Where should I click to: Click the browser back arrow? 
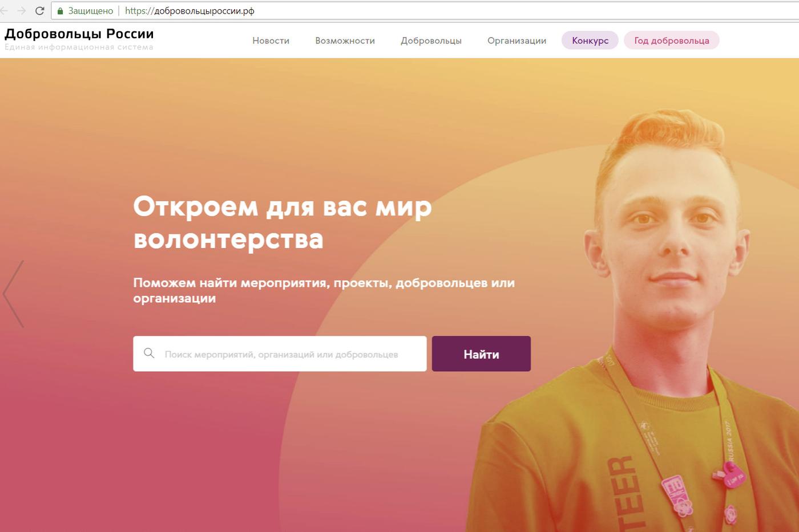pos(3,11)
